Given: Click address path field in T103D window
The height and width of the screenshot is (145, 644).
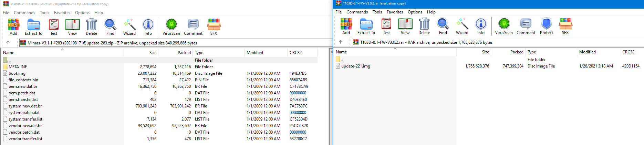Looking at the screenshot, I should [x=498, y=42].
